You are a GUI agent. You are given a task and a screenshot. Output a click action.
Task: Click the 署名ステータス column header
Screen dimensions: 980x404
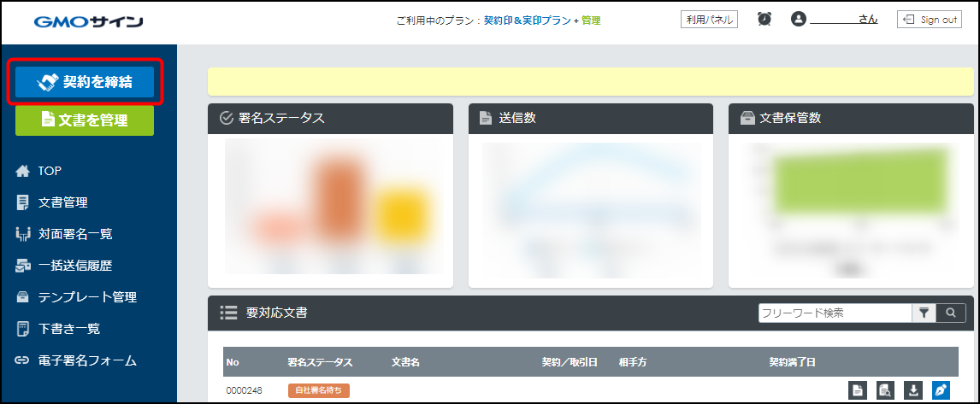320,362
